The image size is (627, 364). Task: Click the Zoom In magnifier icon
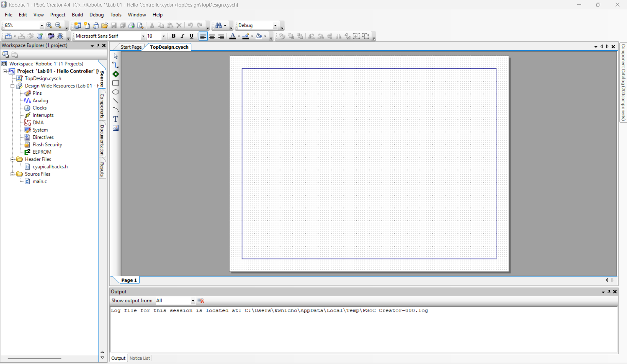[x=49, y=25]
